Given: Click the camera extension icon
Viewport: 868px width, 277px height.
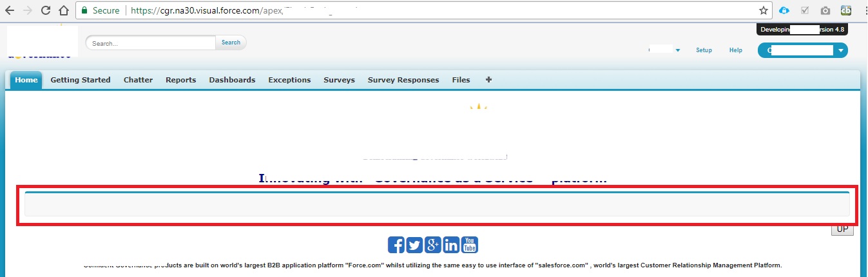Looking at the screenshot, I should coord(825,10).
